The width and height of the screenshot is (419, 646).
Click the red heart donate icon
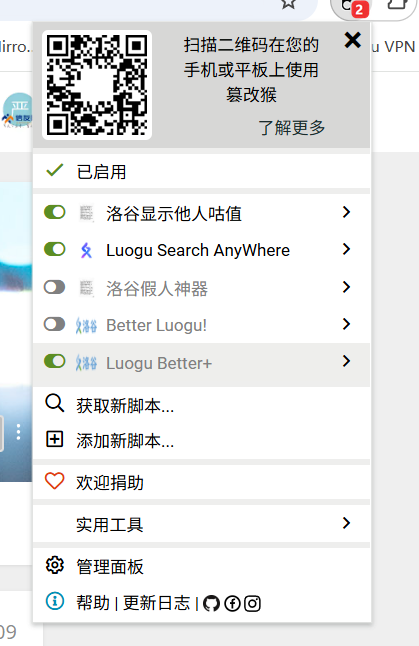pos(55,481)
